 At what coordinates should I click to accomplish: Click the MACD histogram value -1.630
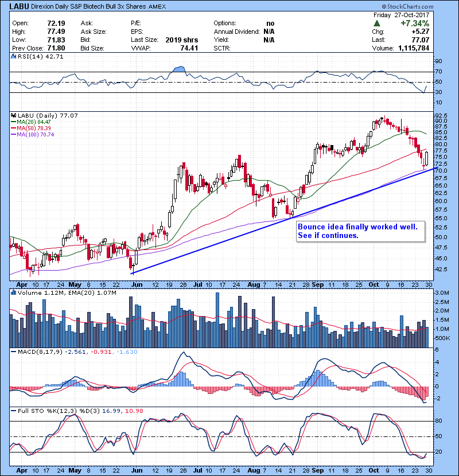pyautogui.click(x=127, y=352)
